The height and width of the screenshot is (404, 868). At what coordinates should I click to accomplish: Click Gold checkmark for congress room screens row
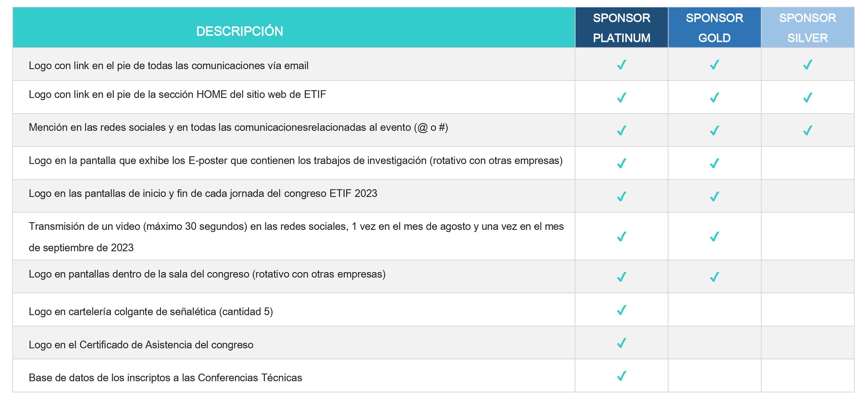[714, 277]
